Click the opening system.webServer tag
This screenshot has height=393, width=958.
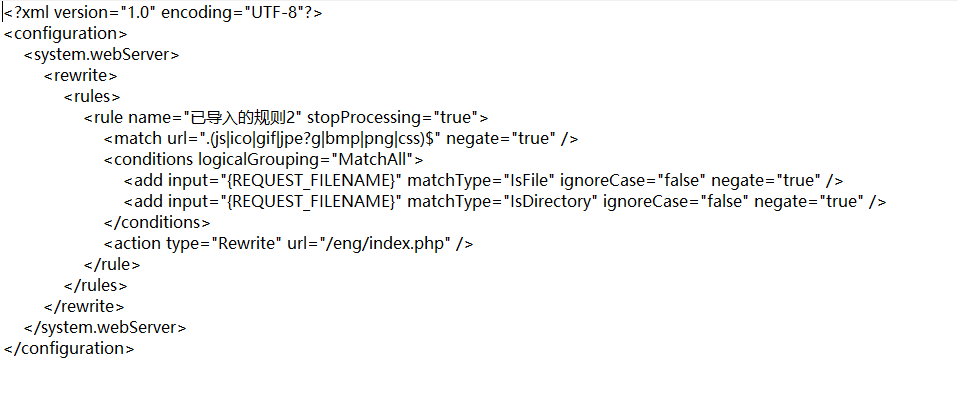(x=101, y=54)
